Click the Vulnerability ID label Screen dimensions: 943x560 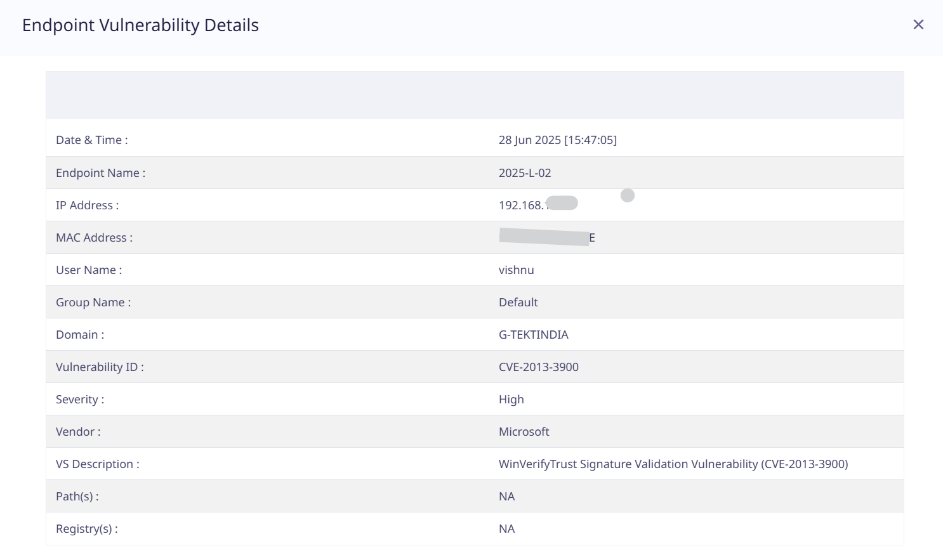click(100, 367)
